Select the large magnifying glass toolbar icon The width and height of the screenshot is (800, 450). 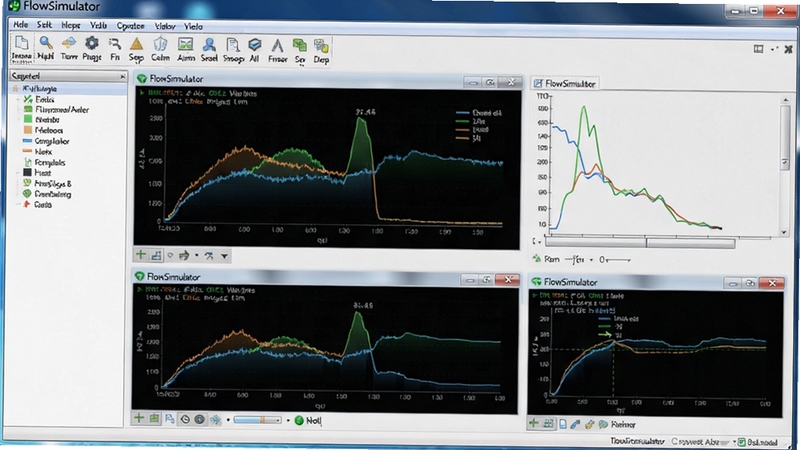click(46, 43)
